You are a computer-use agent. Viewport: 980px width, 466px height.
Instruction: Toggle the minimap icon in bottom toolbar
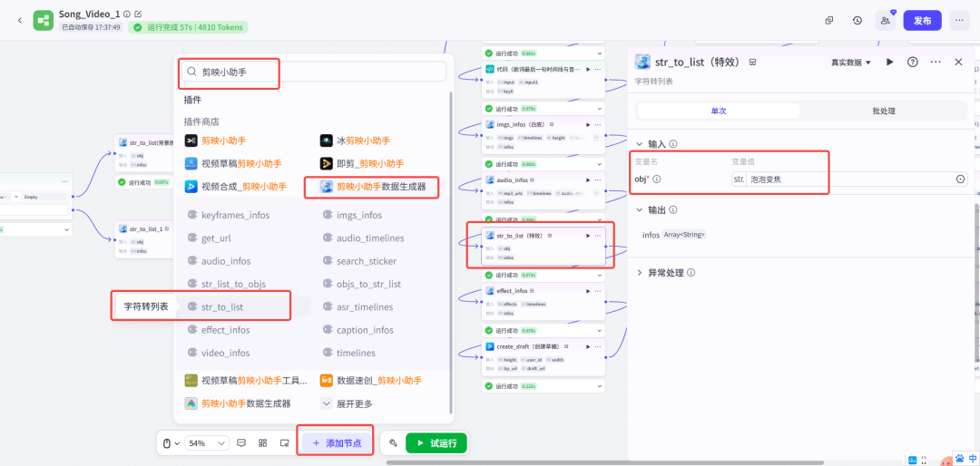[284, 443]
